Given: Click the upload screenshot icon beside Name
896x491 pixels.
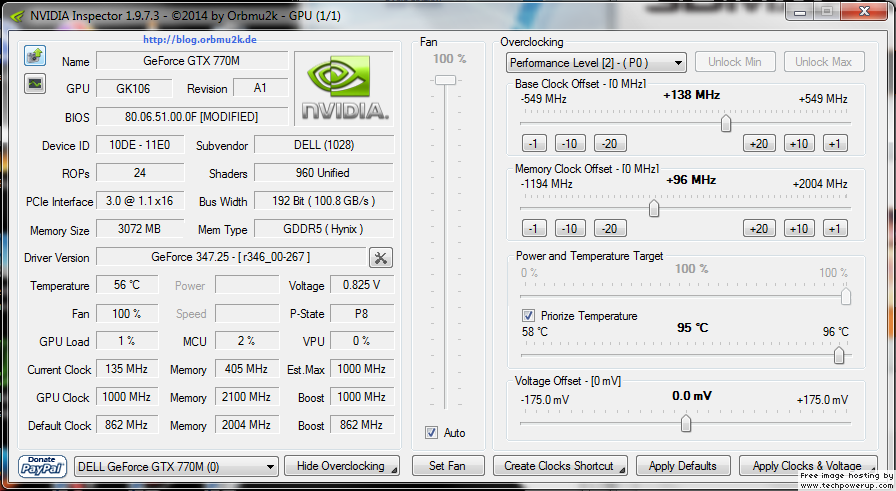Looking at the screenshot, I should click(x=35, y=56).
